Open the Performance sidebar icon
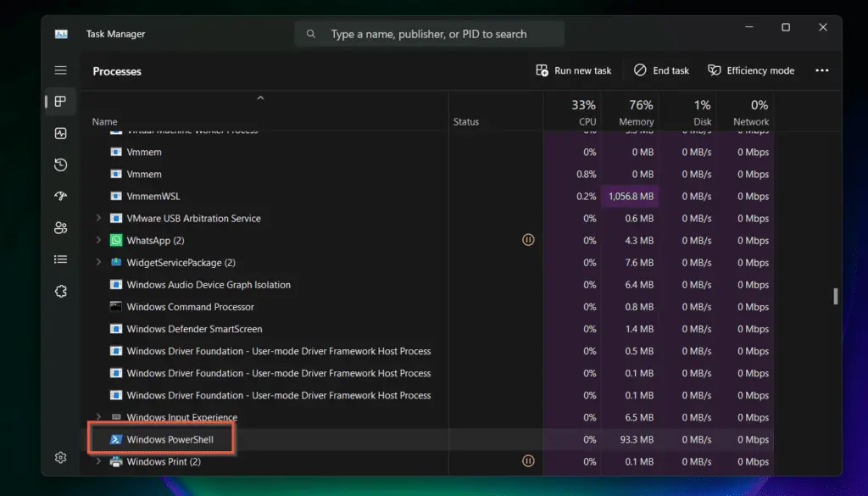This screenshot has width=868, height=496. click(61, 133)
